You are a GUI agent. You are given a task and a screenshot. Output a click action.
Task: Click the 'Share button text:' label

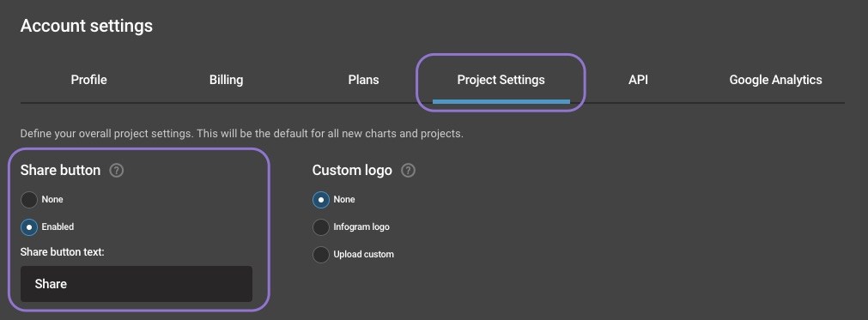point(63,252)
